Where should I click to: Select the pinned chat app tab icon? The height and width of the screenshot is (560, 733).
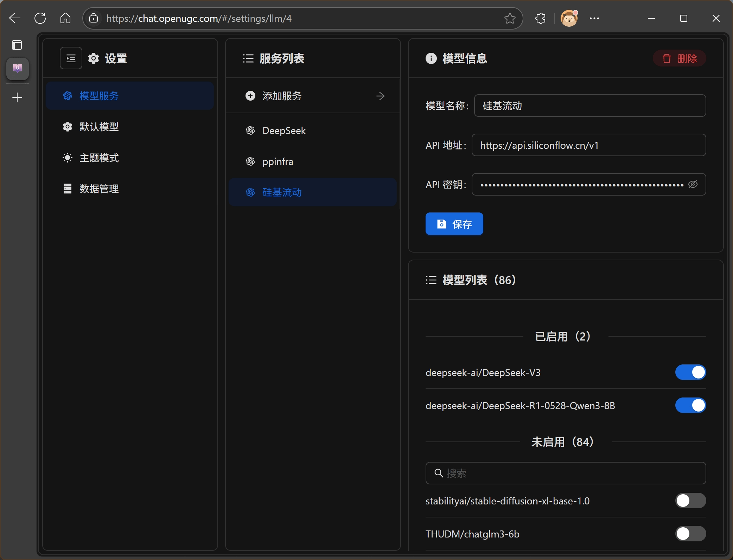[x=18, y=69]
